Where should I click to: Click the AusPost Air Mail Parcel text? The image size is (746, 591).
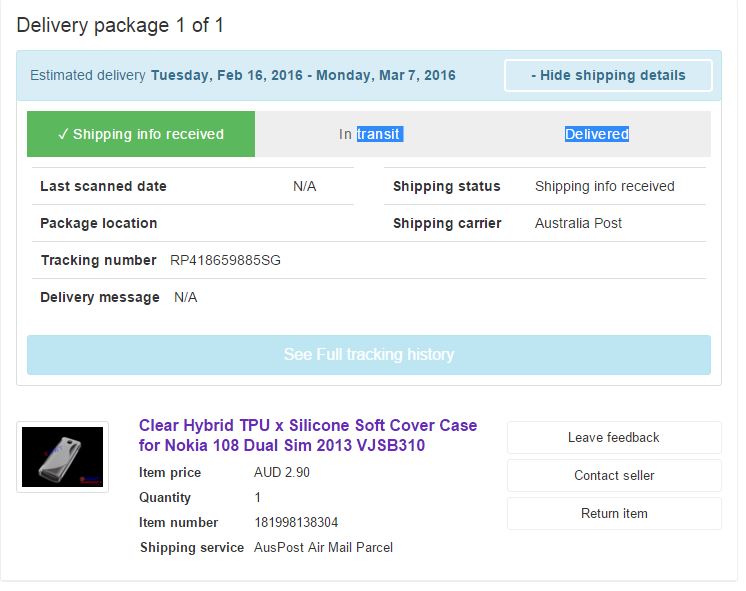pyautogui.click(x=323, y=547)
